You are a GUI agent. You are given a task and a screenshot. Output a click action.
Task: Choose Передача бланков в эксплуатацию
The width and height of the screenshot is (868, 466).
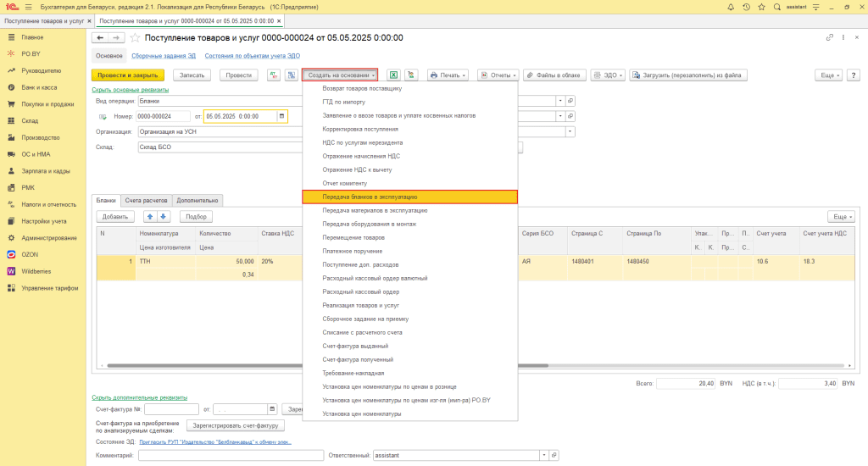pos(409,197)
